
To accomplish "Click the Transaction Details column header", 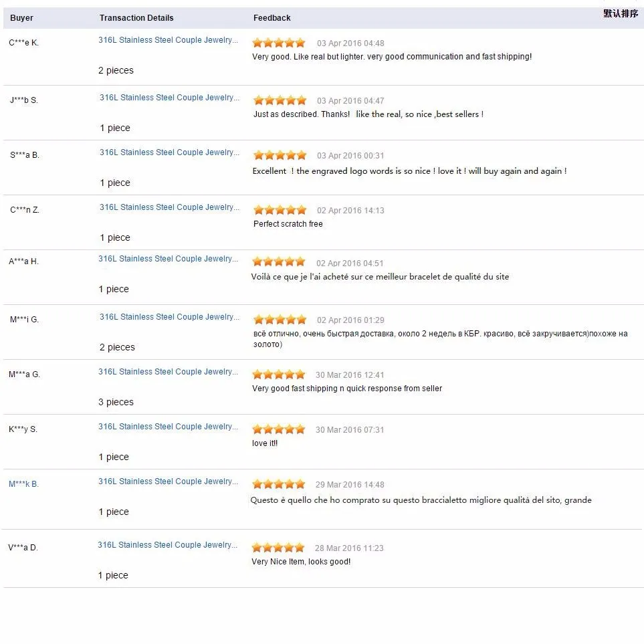I will [136, 18].
